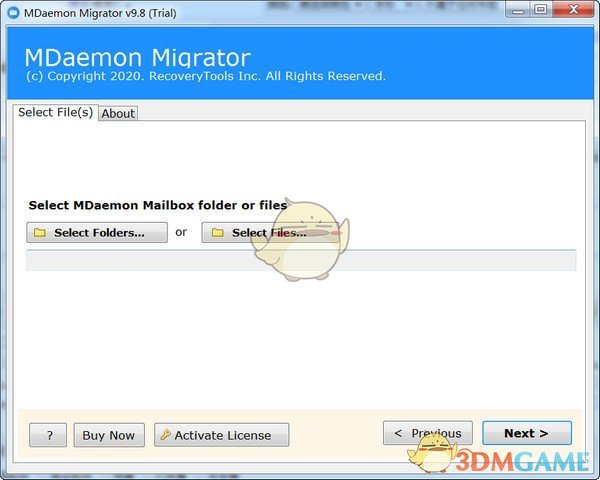Viewport: 600px width, 480px height.
Task: Go back with the Previous button
Action: [x=428, y=433]
